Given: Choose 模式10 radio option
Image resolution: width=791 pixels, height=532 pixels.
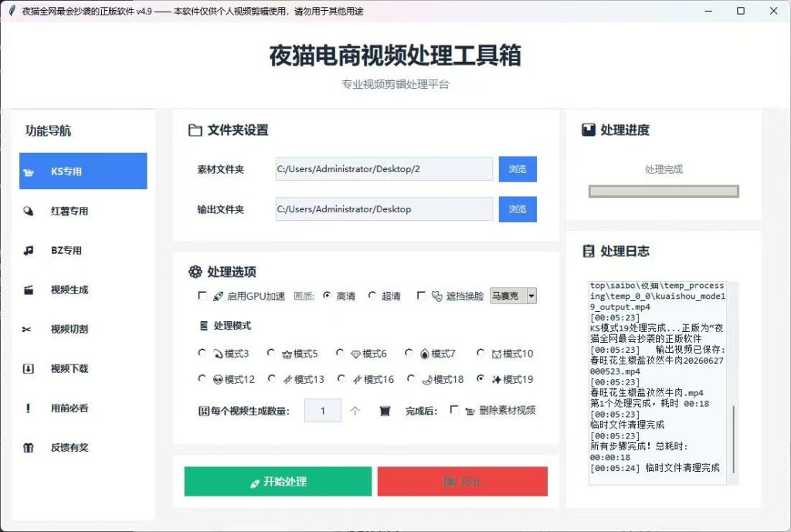Looking at the screenshot, I should tap(480, 353).
